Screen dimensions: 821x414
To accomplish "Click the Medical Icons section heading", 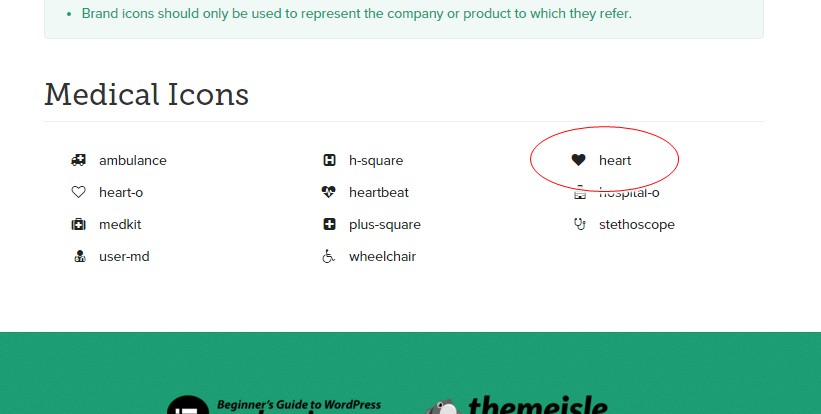I will coord(147,95).
